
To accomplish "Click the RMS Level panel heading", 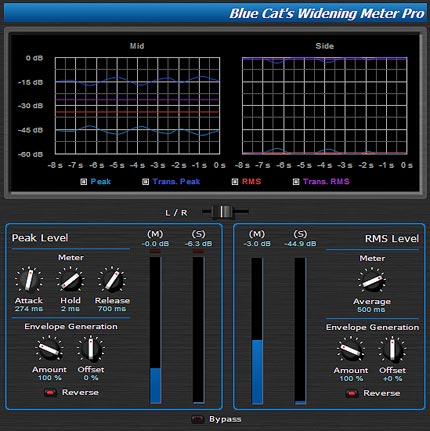I will pyautogui.click(x=392, y=239).
